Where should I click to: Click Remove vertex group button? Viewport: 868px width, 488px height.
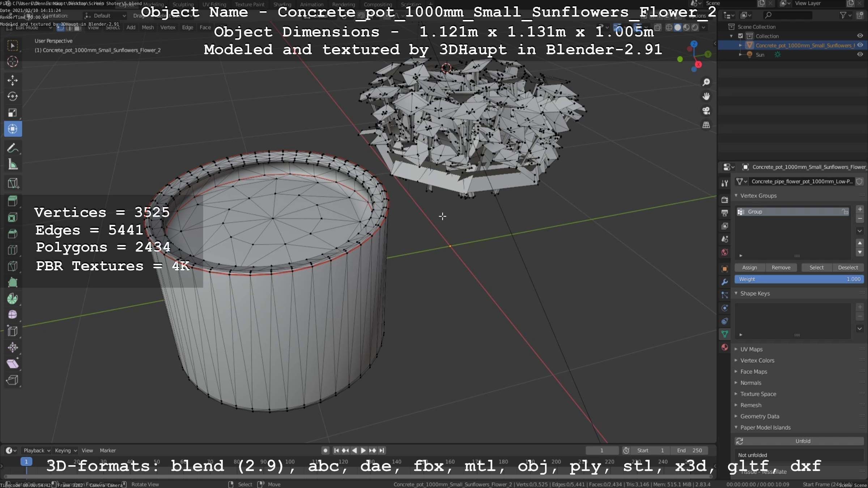point(781,267)
